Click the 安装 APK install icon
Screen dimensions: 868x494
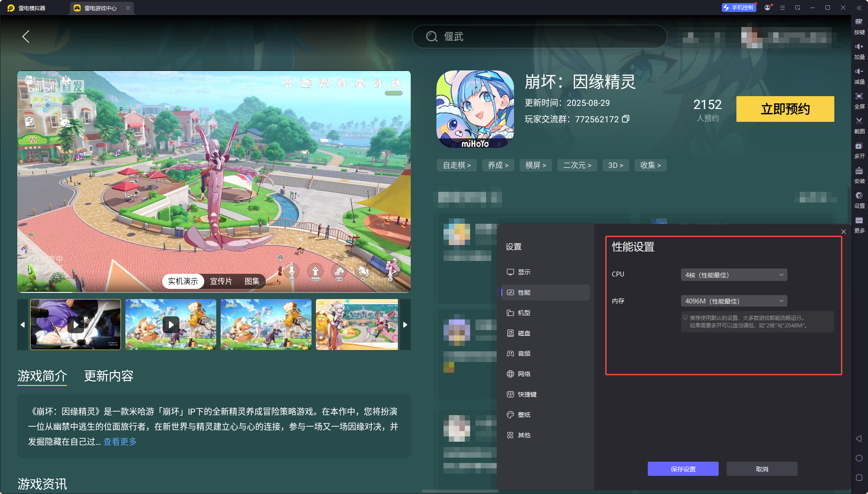pyautogui.click(x=859, y=175)
